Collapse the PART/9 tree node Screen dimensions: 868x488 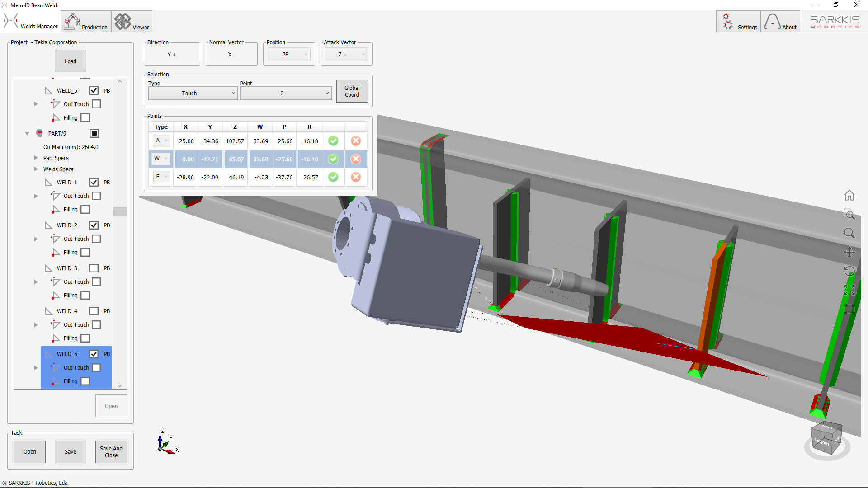(27, 133)
